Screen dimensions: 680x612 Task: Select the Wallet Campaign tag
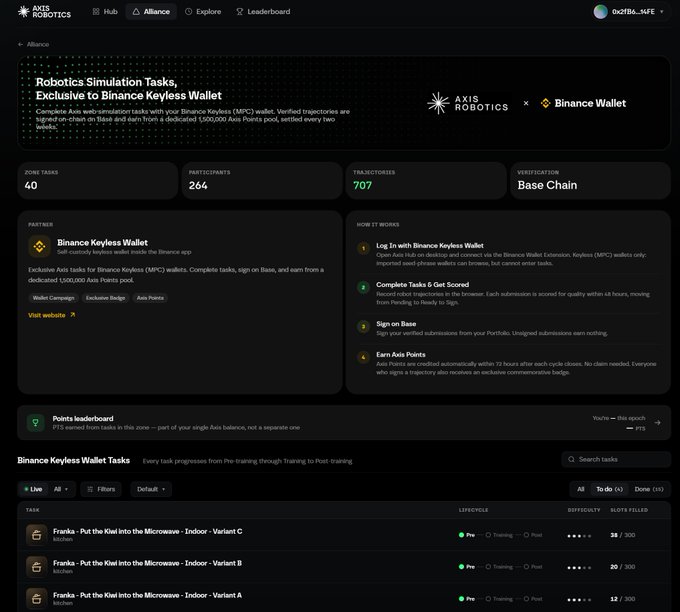(53, 298)
